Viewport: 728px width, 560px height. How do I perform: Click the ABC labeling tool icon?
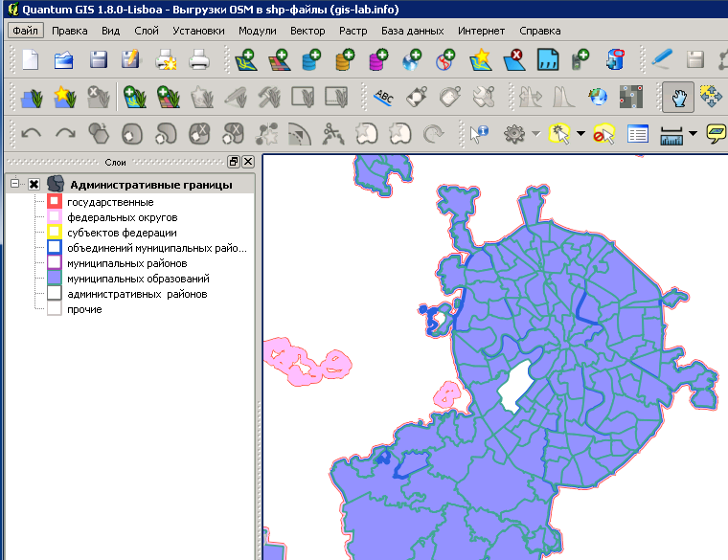[384, 97]
